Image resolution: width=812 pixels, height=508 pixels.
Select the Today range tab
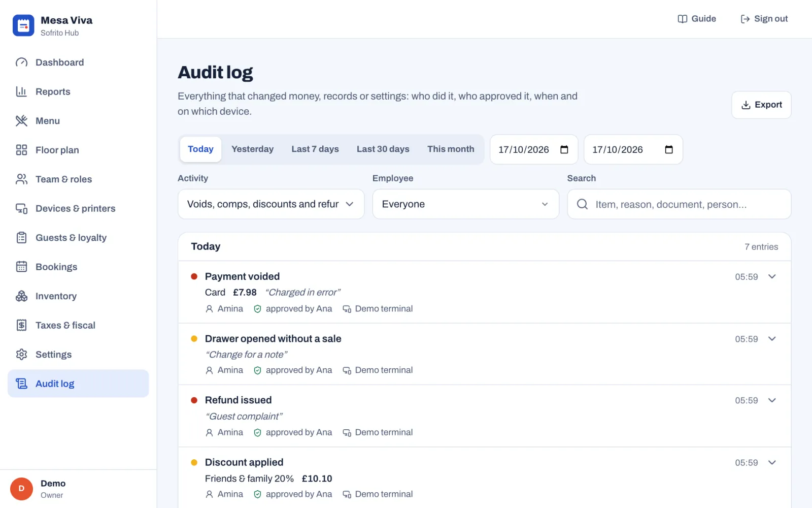200,149
